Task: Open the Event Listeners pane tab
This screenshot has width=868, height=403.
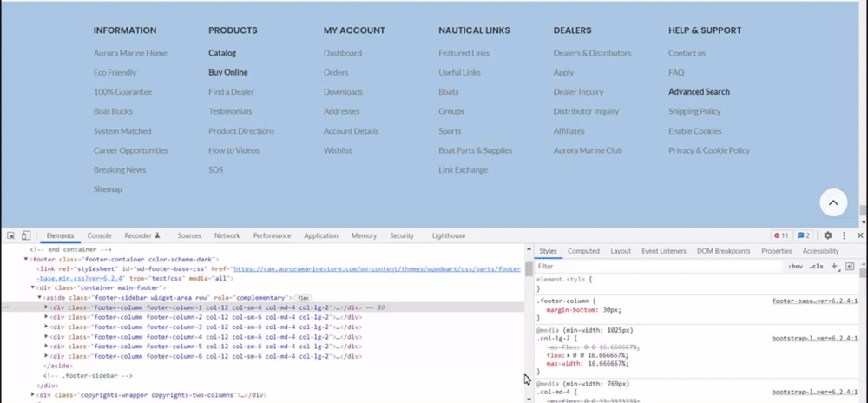Action: coord(664,251)
